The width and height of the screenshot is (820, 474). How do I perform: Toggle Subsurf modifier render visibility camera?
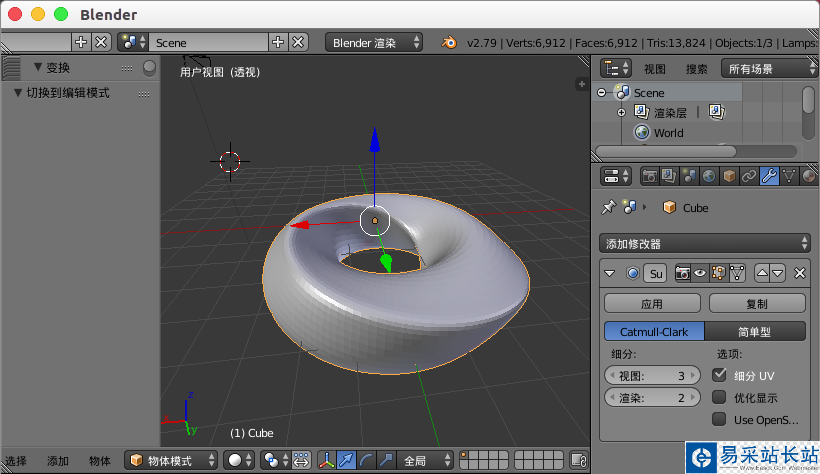pos(682,273)
